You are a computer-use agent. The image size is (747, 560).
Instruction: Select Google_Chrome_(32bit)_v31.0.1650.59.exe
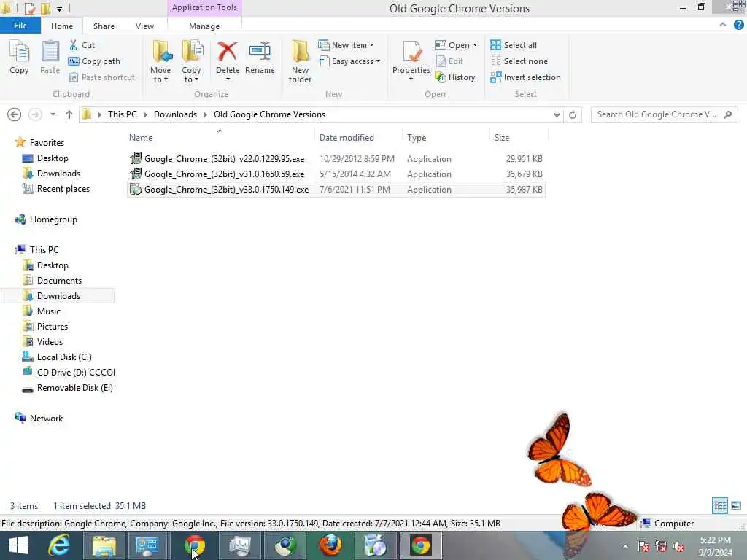[336, 174]
